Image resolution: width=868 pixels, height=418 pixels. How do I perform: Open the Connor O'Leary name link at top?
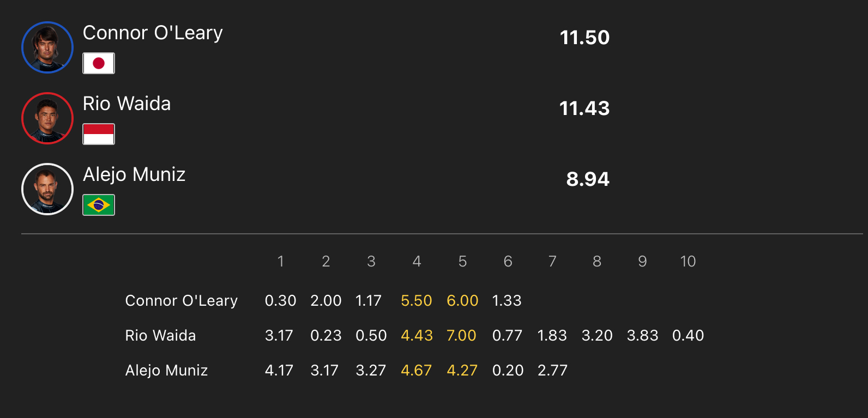click(x=153, y=33)
